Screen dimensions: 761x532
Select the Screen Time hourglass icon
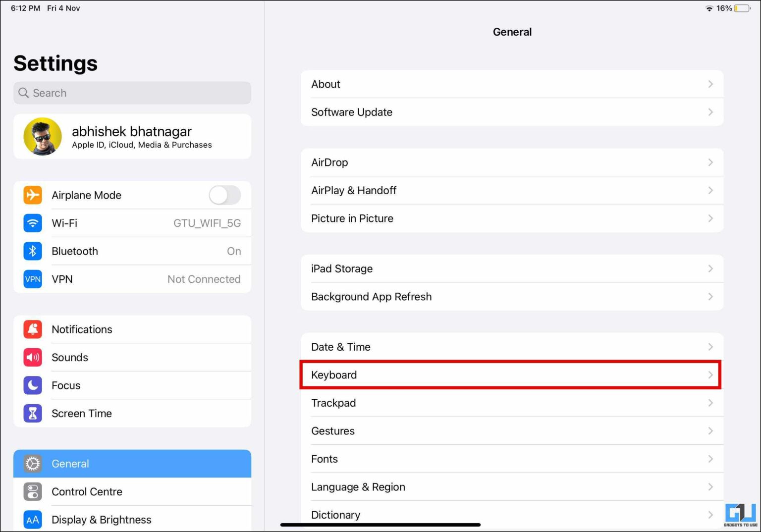pos(32,413)
